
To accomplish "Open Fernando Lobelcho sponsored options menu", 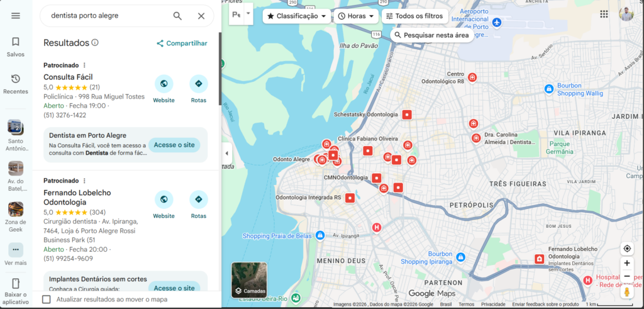I will (85, 181).
